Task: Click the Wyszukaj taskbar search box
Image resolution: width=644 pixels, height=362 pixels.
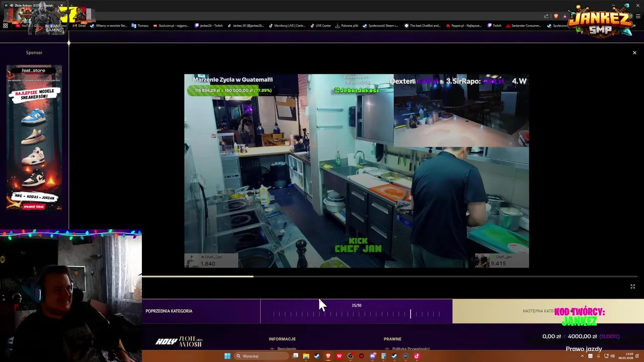Action: (262, 356)
